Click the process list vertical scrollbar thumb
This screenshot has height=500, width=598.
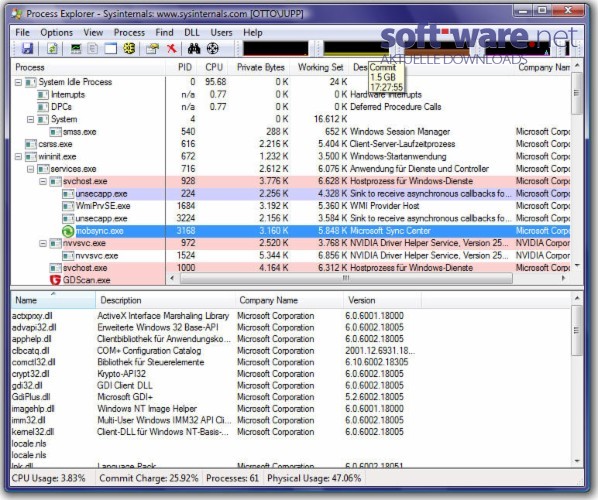pos(577,93)
